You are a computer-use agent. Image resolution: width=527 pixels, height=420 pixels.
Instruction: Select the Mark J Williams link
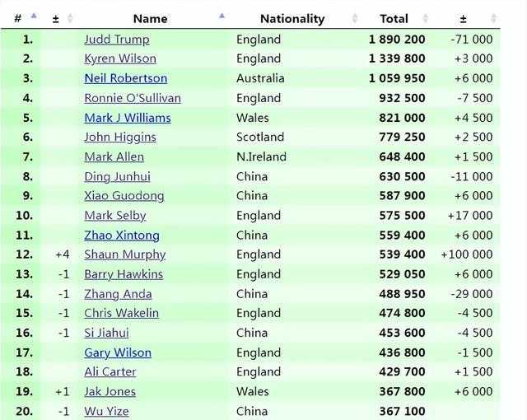coord(128,118)
